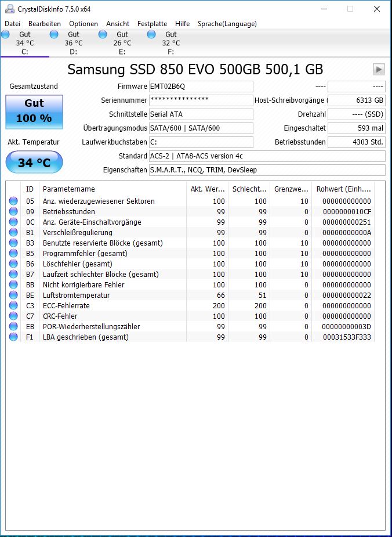Click status orb for LBA geschrieben row
This screenshot has height=537, width=392.
pyautogui.click(x=13, y=337)
